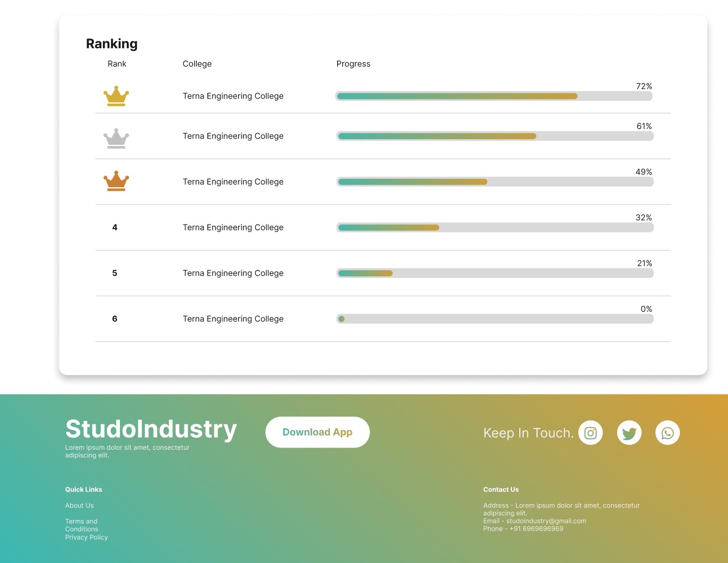728x563 pixels.
Task: Select the rank 6 row number
Action: point(115,319)
